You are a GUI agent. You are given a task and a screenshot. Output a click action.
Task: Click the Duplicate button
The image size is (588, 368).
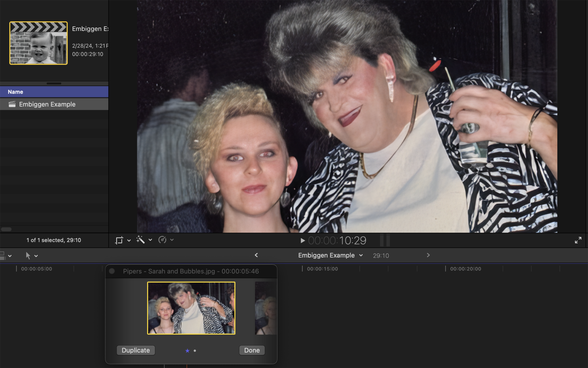pyautogui.click(x=136, y=350)
